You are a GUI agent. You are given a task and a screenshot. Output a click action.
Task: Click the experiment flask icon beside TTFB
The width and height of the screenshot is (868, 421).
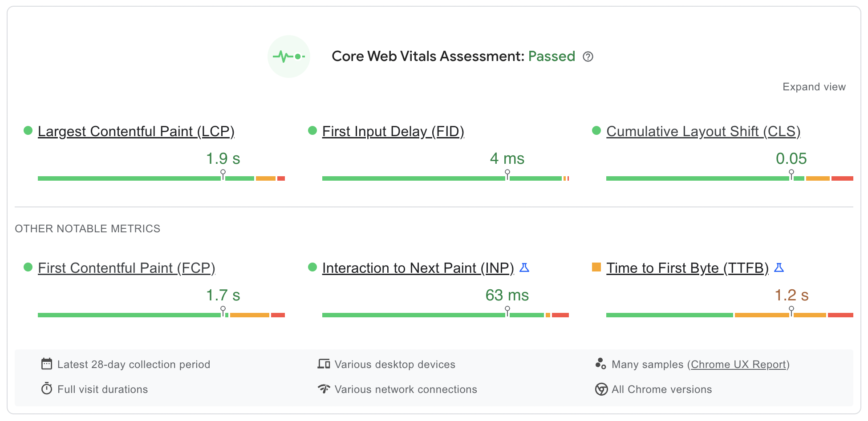779,267
